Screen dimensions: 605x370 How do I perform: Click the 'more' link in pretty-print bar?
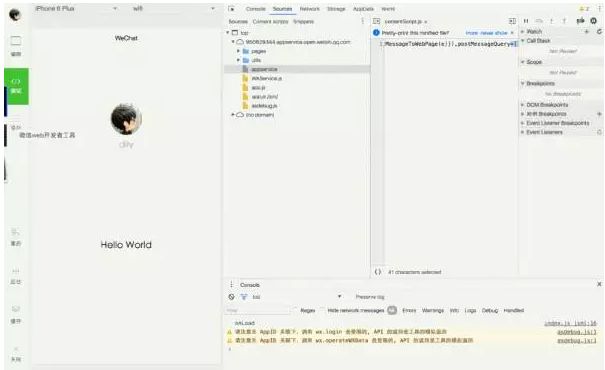click(471, 33)
